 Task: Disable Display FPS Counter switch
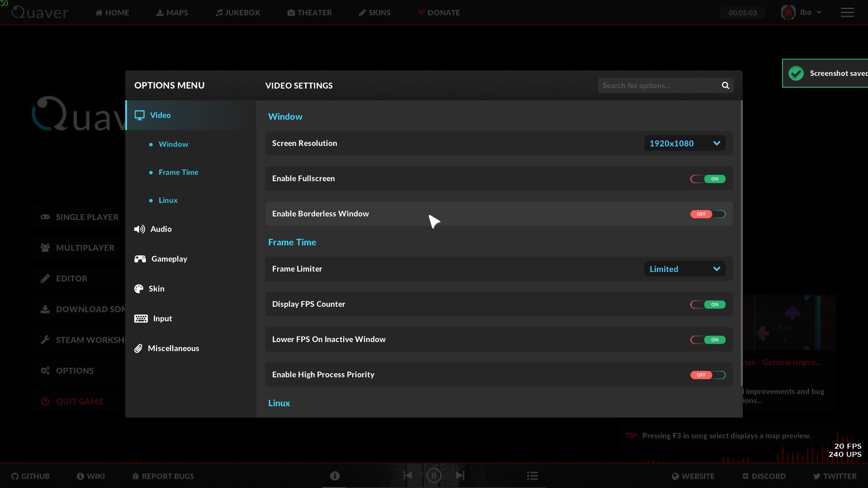pos(708,305)
